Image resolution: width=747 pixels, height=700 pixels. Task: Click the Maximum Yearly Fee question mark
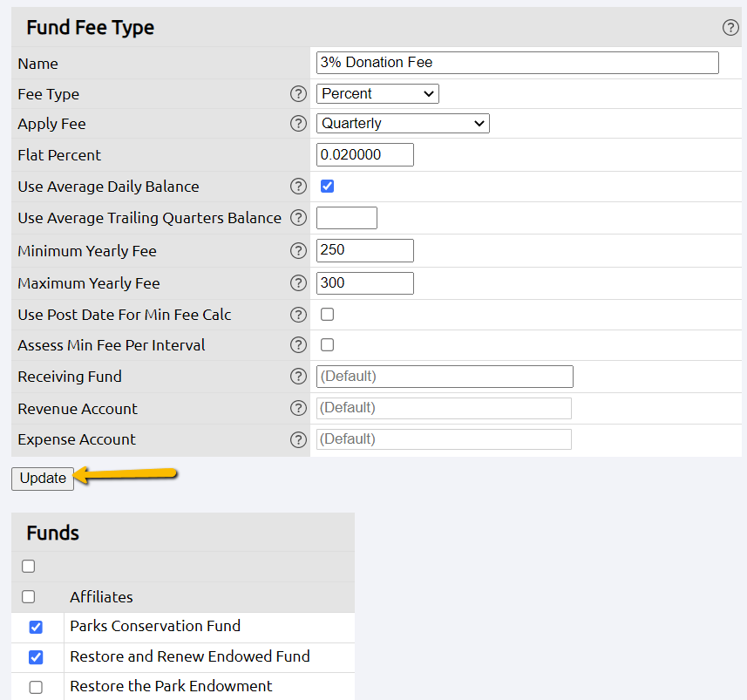point(298,282)
